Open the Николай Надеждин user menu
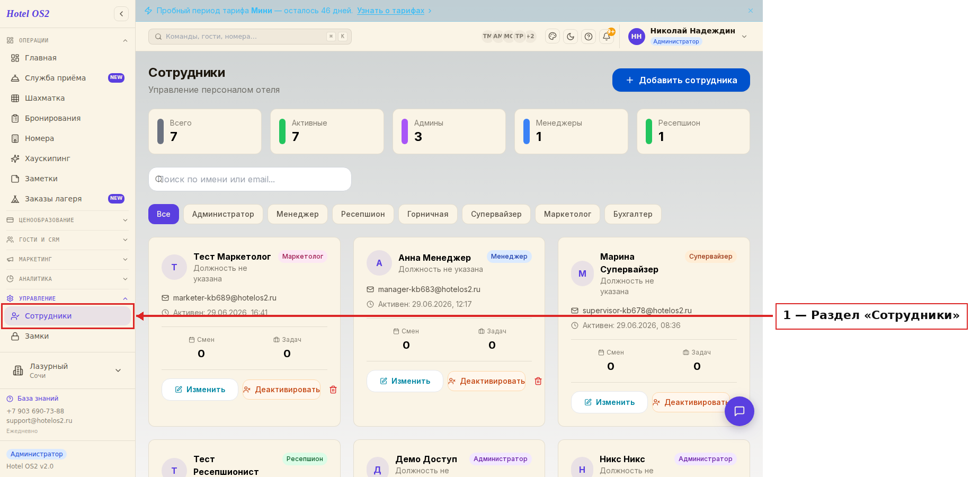Viewport: 980px width, 477px height. pos(688,36)
